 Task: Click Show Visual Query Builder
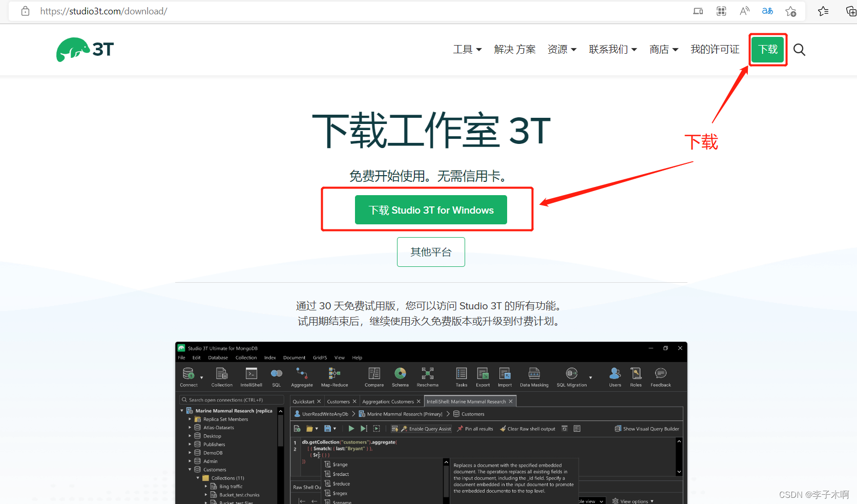(x=647, y=429)
